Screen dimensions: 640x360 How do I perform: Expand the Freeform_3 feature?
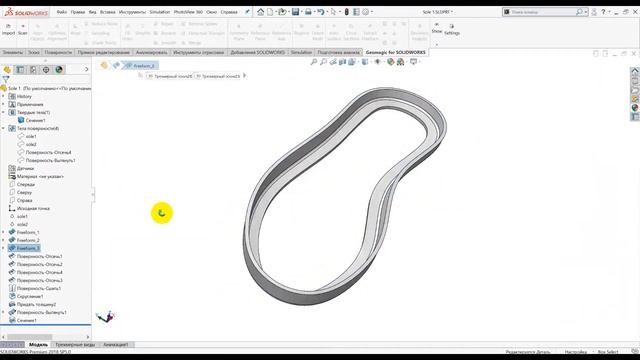click(x=3, y=248)
